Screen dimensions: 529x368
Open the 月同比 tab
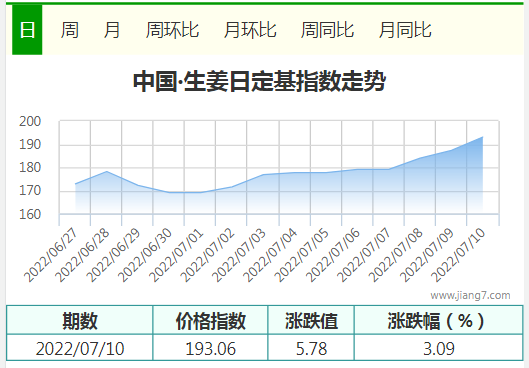click(405, 30)
